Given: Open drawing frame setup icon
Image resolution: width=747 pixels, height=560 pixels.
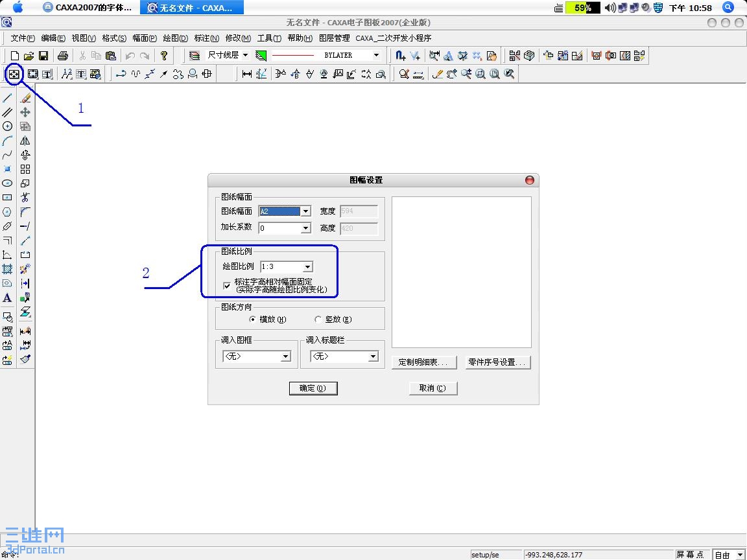Looking at the screenshot, I should [14, 74].
